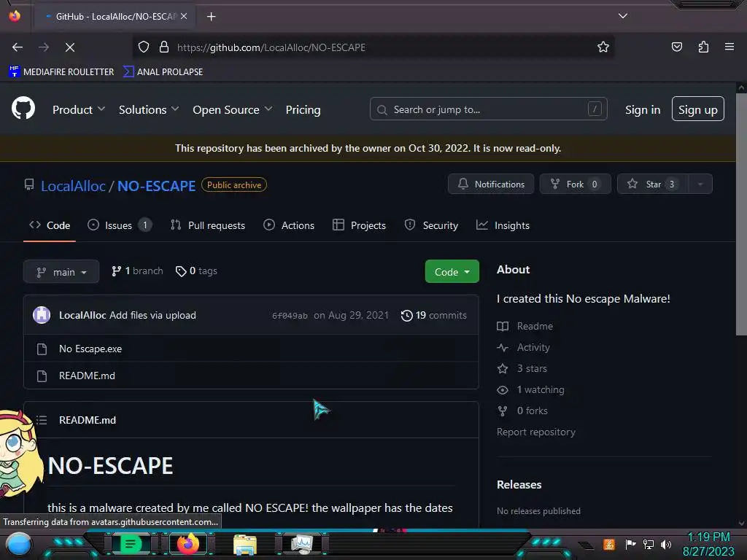Click Report repository link
Viewport: 747px width, 560px height.
(536, 432)
